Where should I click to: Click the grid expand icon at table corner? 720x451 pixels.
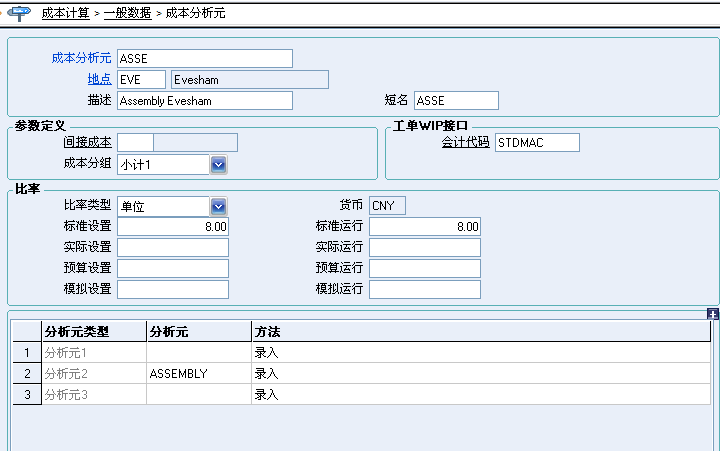pos(712,314)
